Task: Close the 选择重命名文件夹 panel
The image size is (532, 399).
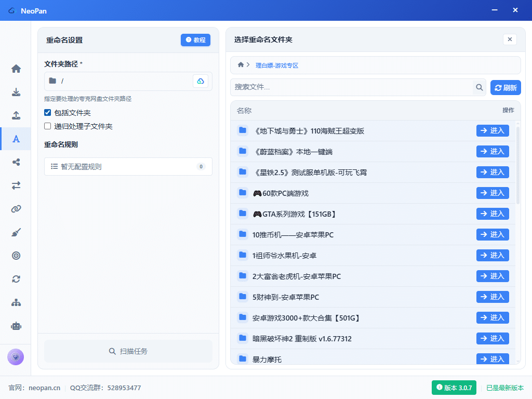Action: 510,39
